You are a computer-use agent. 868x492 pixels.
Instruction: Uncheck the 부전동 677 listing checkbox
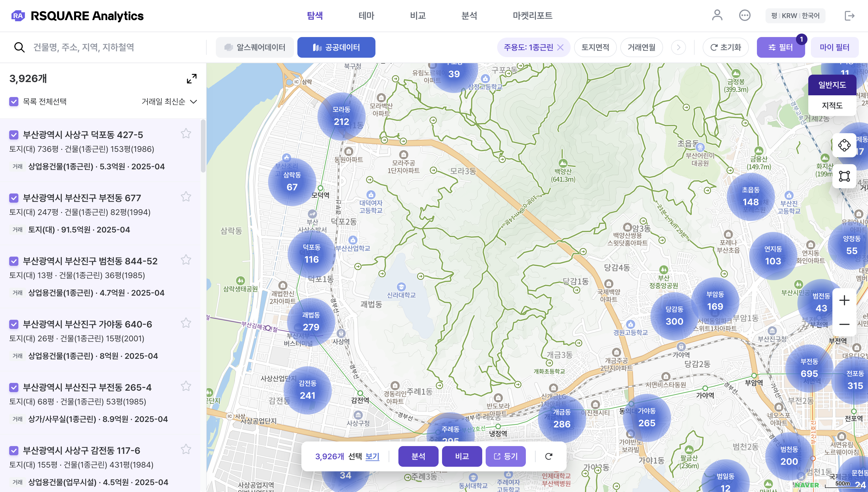14,198
